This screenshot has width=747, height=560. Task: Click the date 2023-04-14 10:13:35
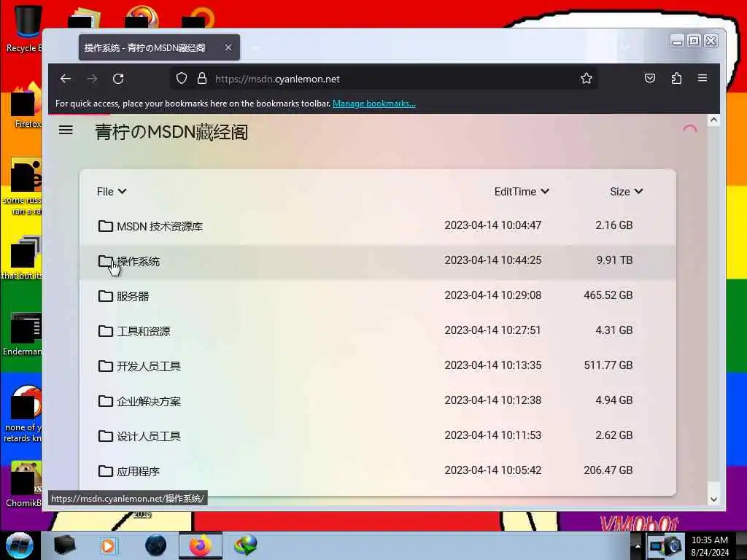click(493, 365)
